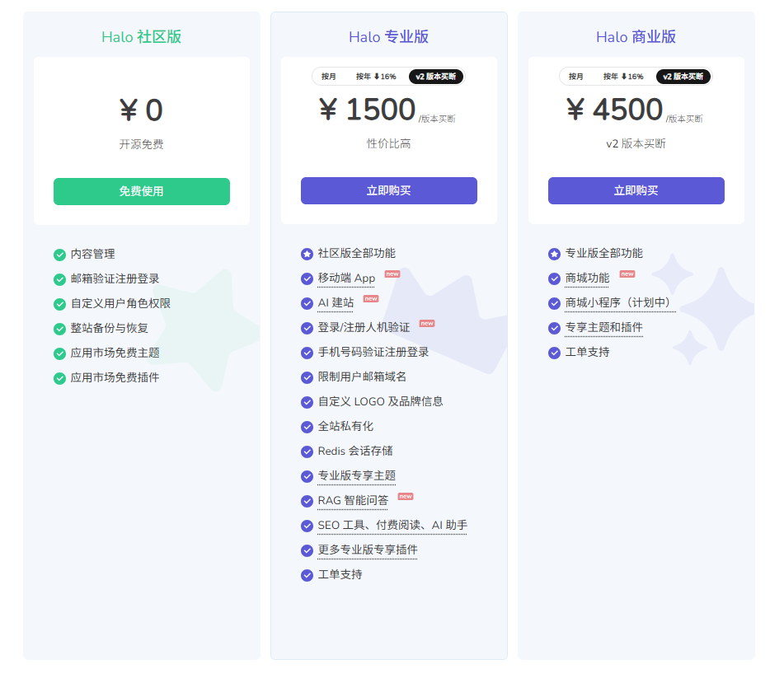Click the "new" badge beside RAG 智能问答

pos(406,497)
